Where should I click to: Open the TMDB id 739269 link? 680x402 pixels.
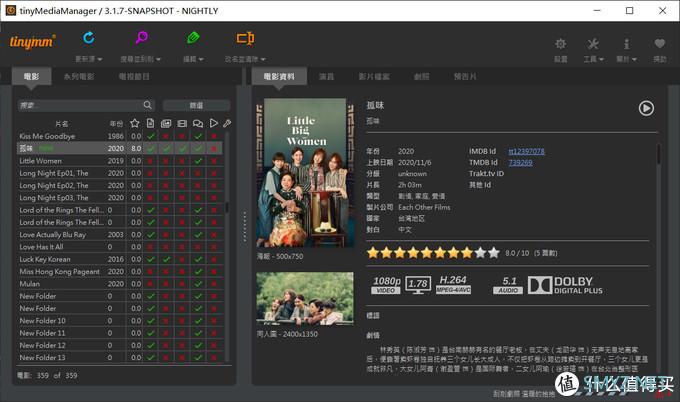pos(520,163)
